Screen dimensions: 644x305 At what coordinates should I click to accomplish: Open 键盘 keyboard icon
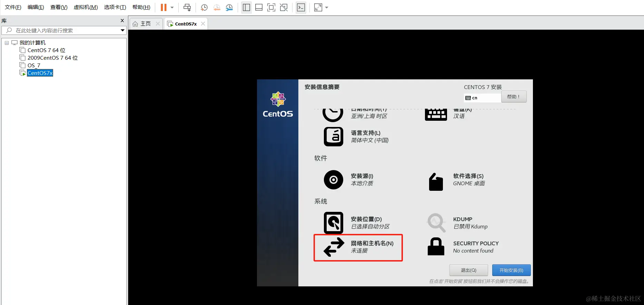point(436,115)
